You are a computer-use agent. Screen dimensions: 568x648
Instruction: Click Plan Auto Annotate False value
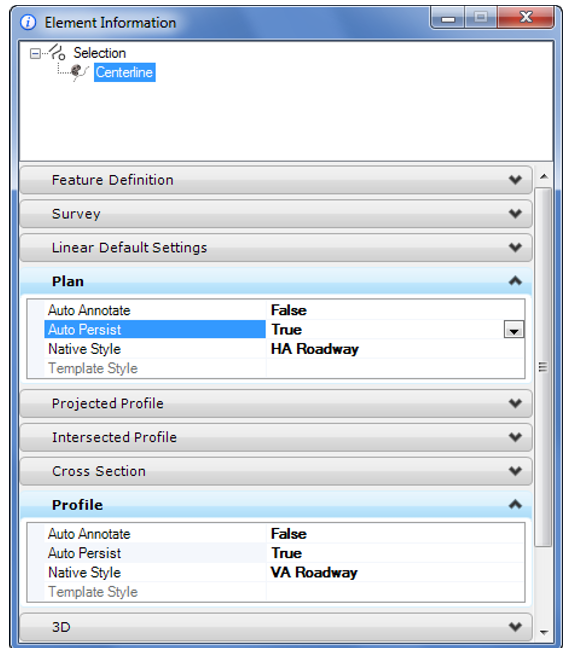point(289,310)
